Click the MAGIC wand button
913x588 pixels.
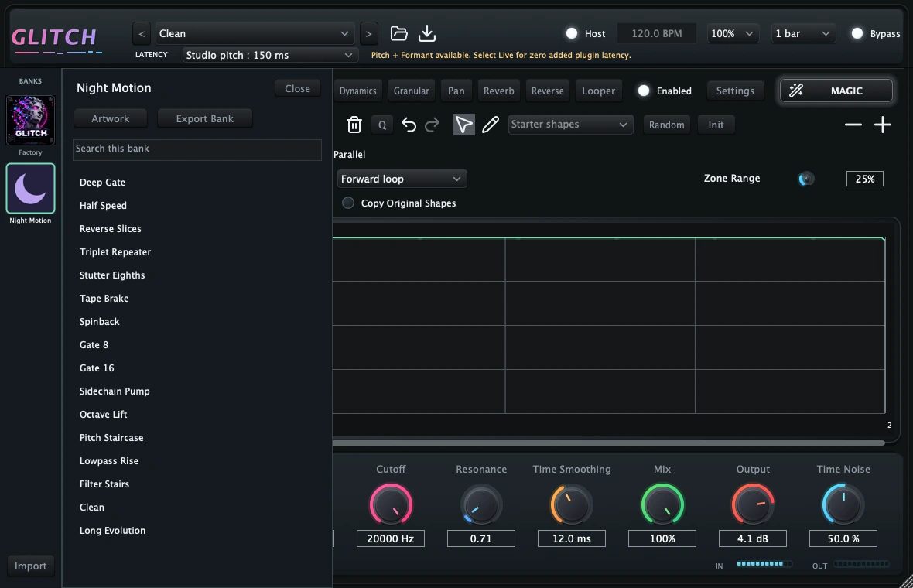tap(836, 91)
